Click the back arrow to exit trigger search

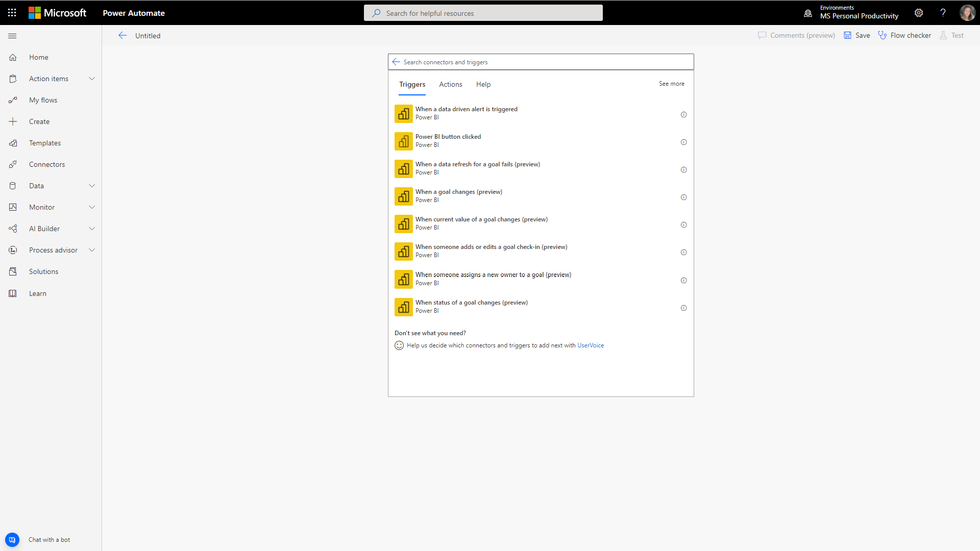tap(396, 61)
